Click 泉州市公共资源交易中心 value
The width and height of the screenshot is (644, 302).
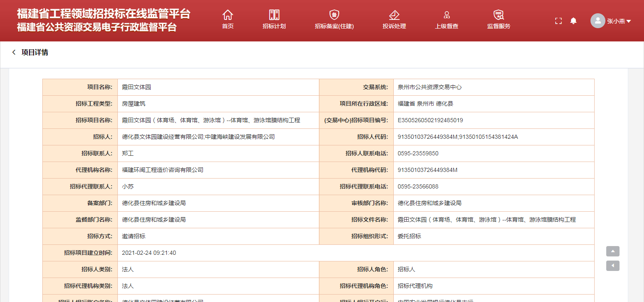(x=429, y=87)
